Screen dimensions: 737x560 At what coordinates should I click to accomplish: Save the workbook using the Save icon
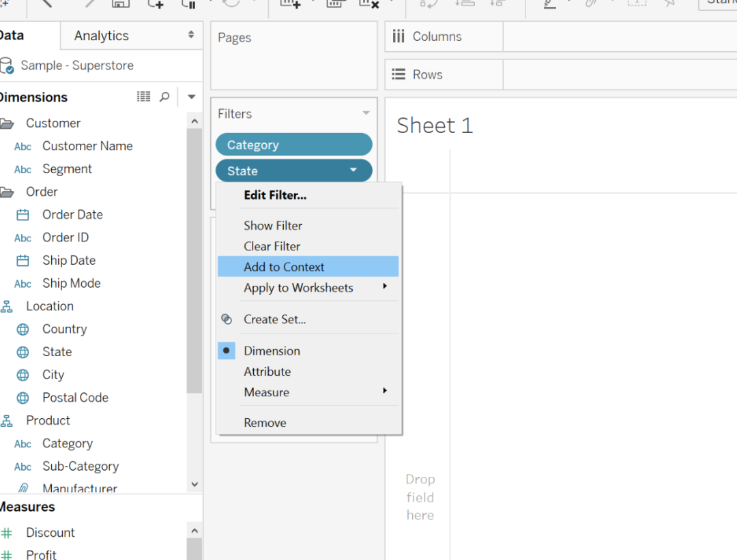[121, 4]
